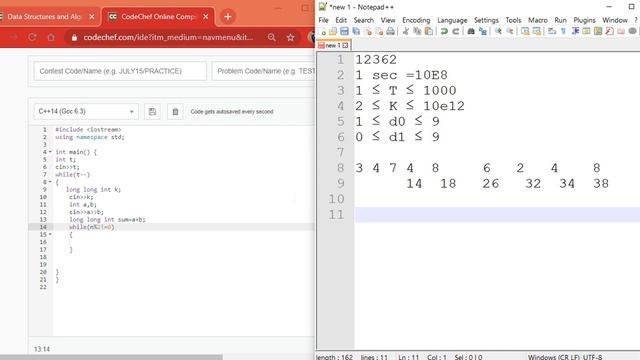Click the codechef.com address bar
The image size is (640, 360).
pos(168,38)
